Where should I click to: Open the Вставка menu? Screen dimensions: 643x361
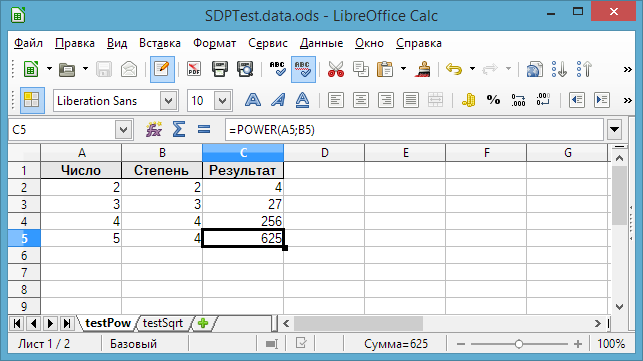(160, 43)
